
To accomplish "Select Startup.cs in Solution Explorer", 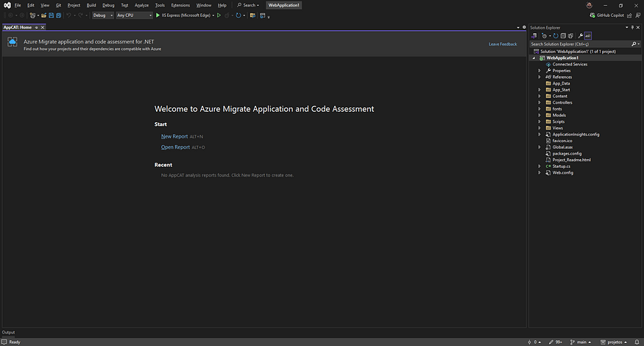I will pyautogui.click(x=561, y=166).
